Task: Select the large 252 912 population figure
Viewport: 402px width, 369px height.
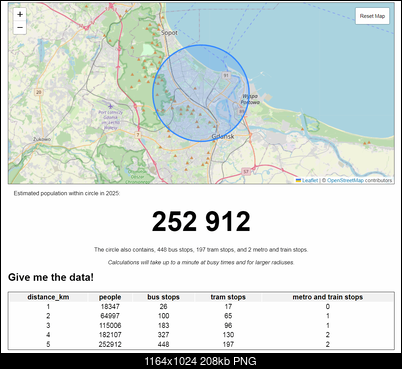Action: click(x=201, y=221)
